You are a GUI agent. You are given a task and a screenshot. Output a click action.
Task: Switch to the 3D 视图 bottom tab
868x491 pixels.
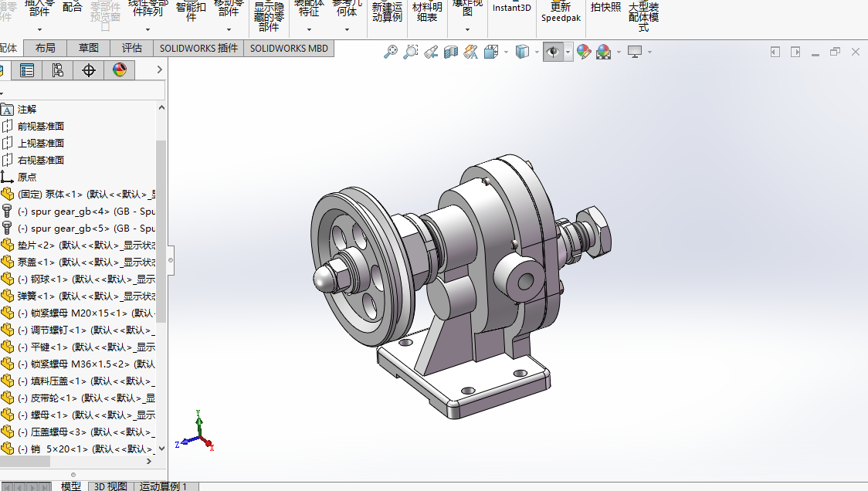pos(110,486)
